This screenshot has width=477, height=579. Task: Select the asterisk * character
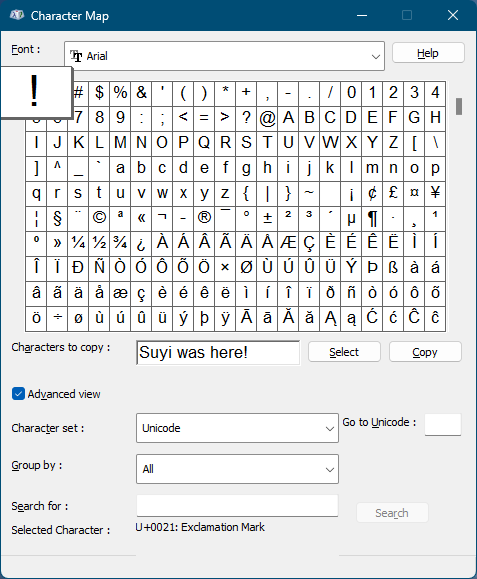[225, 93]
